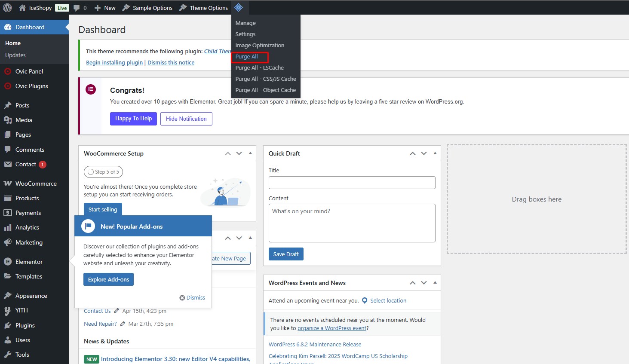Open organize a WordPress event link
The height and width of the screenshot is (364, 629).
click(332, 328)
